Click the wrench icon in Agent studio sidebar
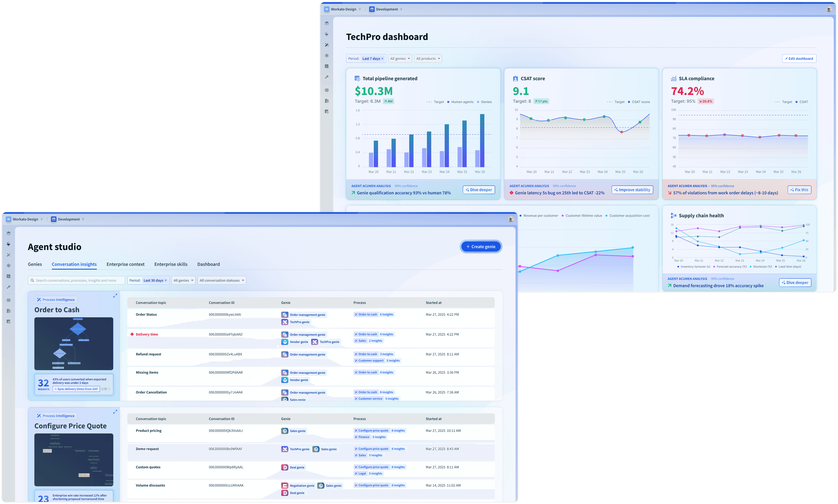This screenshot has height=504, width=838. pyautogui.click(x=9, y=287)
